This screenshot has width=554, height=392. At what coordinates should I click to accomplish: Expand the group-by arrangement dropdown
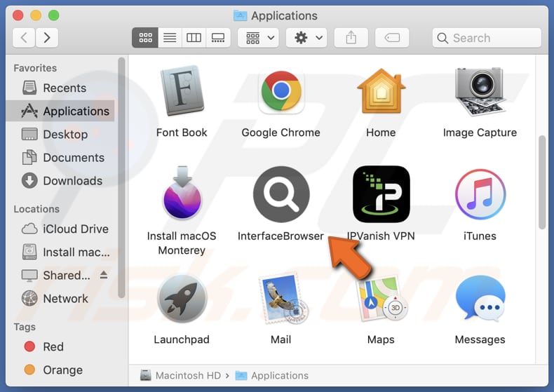click(259, 38)
